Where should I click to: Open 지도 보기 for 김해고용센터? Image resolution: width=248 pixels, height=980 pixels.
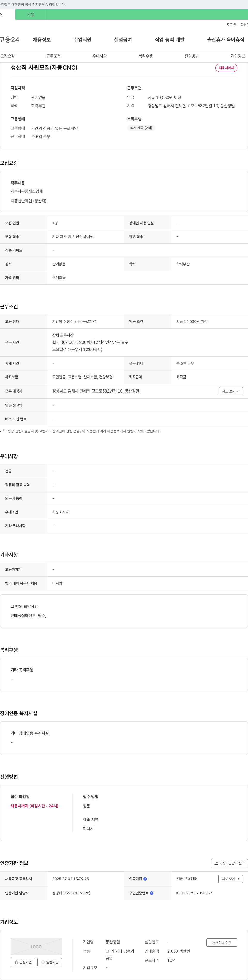click(230, 879)
